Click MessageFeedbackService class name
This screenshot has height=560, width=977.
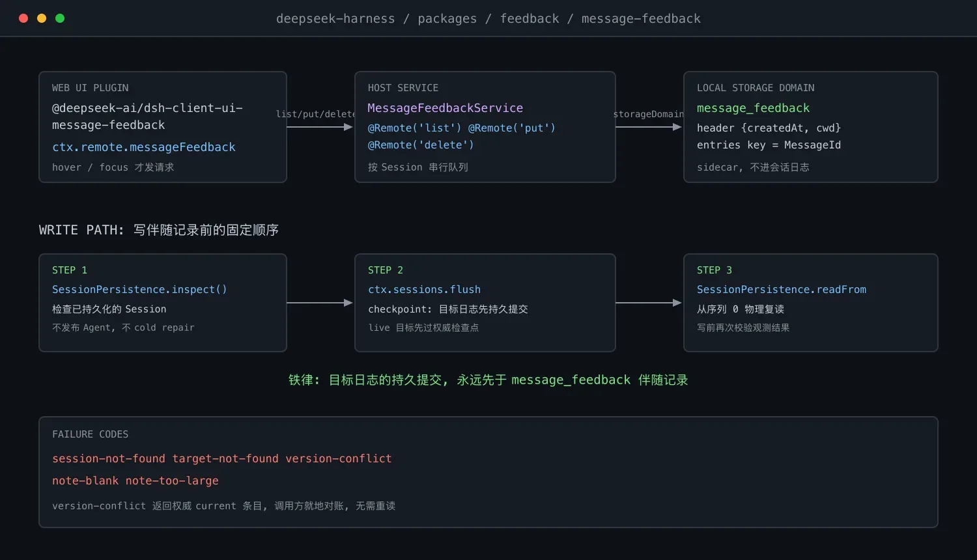pyautogui.click(x=446, y=108)
